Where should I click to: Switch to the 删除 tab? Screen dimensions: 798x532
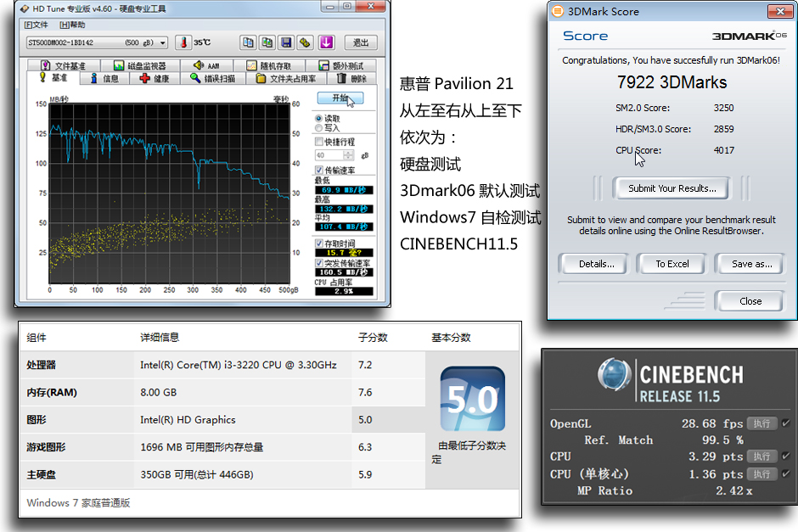tap(351, 78)
